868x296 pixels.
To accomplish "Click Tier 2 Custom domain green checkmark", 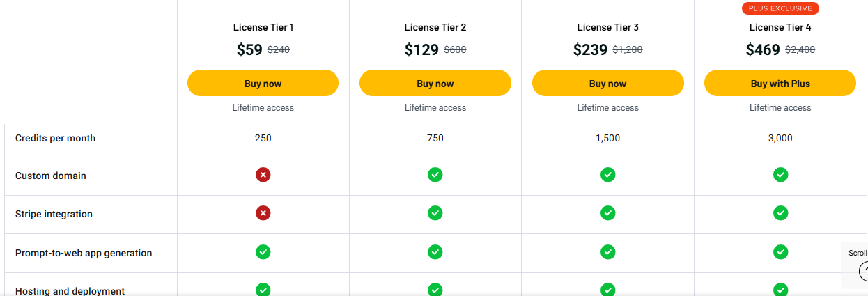I will [435, 175].
